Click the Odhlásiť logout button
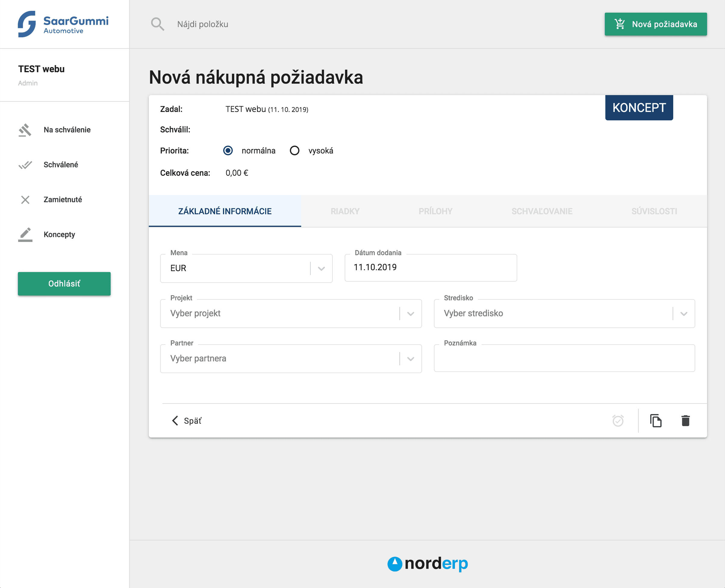 pos(64,283)
